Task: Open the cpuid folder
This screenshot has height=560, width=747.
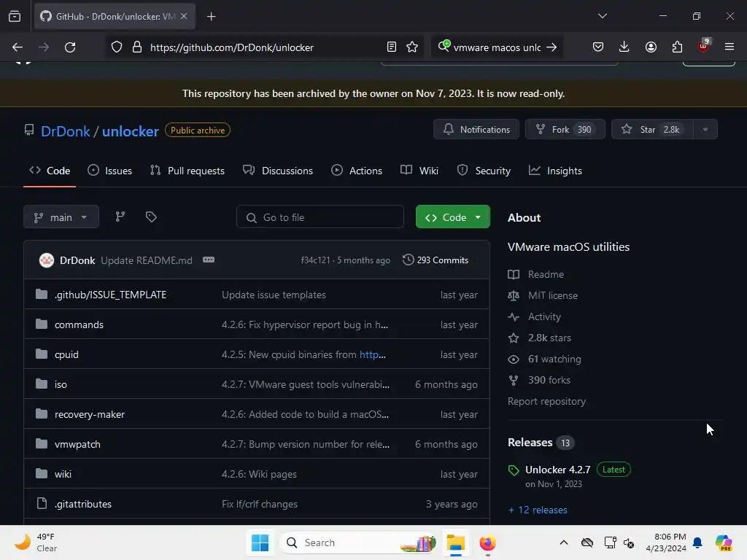Action: [66, 355]
